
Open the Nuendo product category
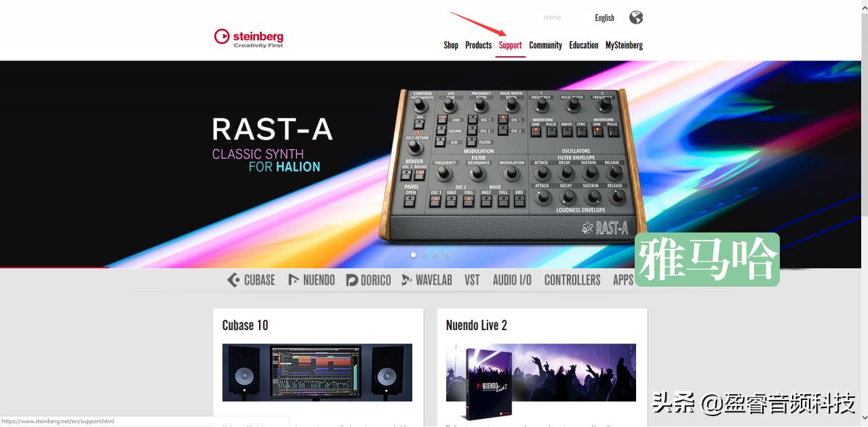tap(311, 280)
